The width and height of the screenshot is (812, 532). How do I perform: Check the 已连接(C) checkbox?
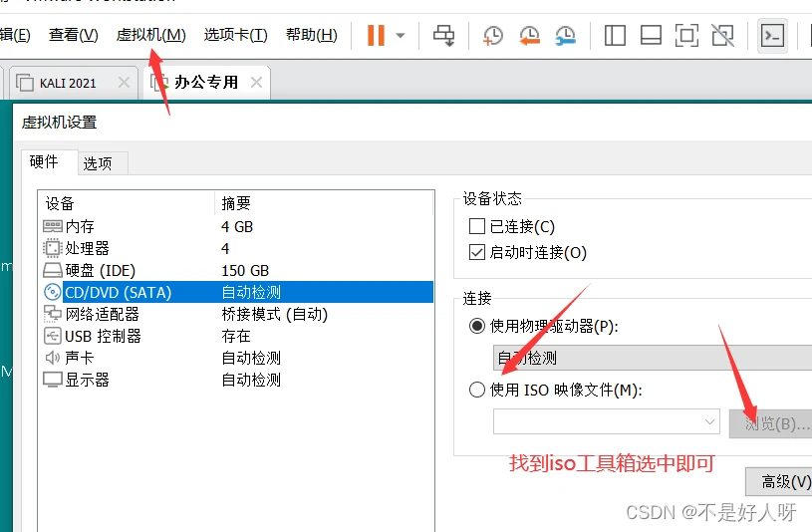coord(476,226)
